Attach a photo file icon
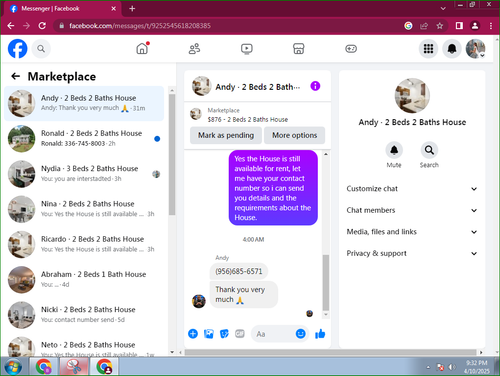Viewport: 500px width, 376px height. point(209,334)
